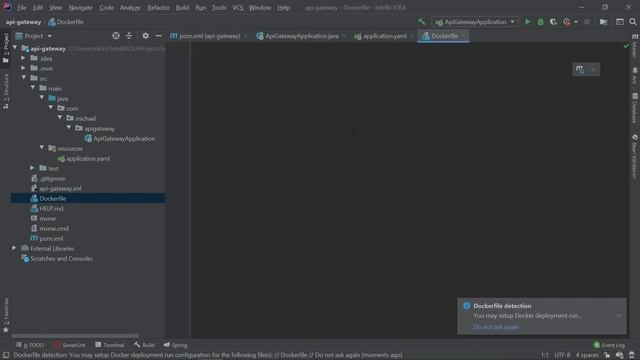Click the Stop square icon
Screen dimensions: 640x360
click(x=587, y=22)
